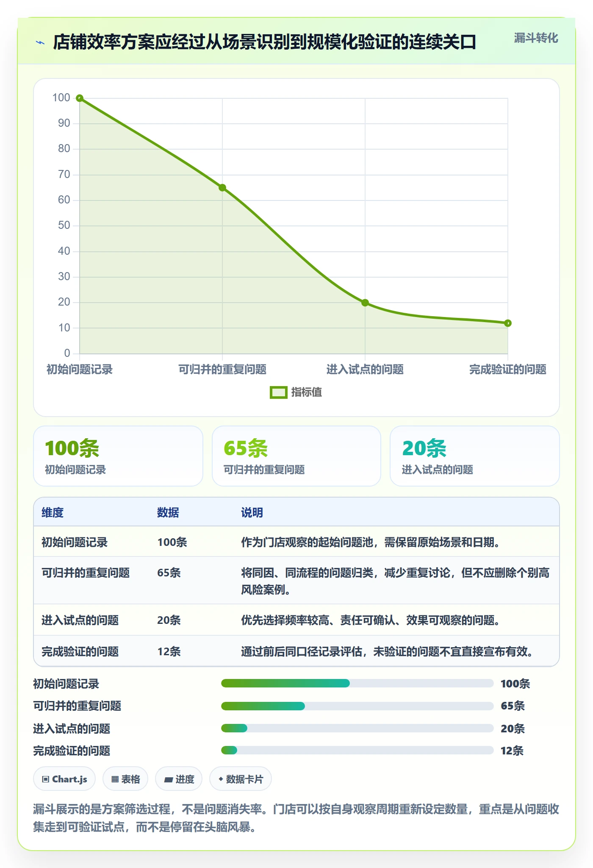Click description starting 优先选择频率较高

[371, 620]
